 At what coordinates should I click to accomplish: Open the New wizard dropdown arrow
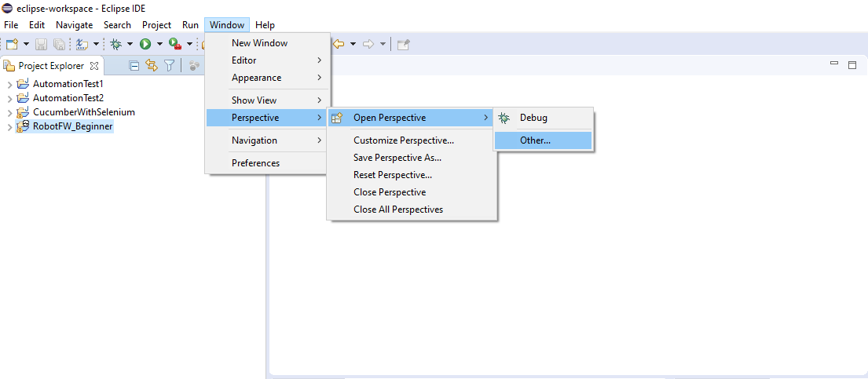coord(26,44)
